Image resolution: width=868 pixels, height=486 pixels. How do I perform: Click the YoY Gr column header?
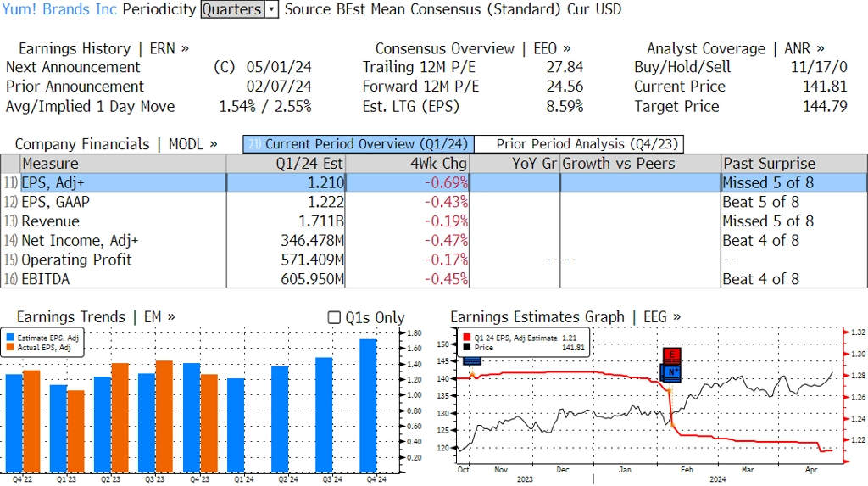(x=515, y=164)
